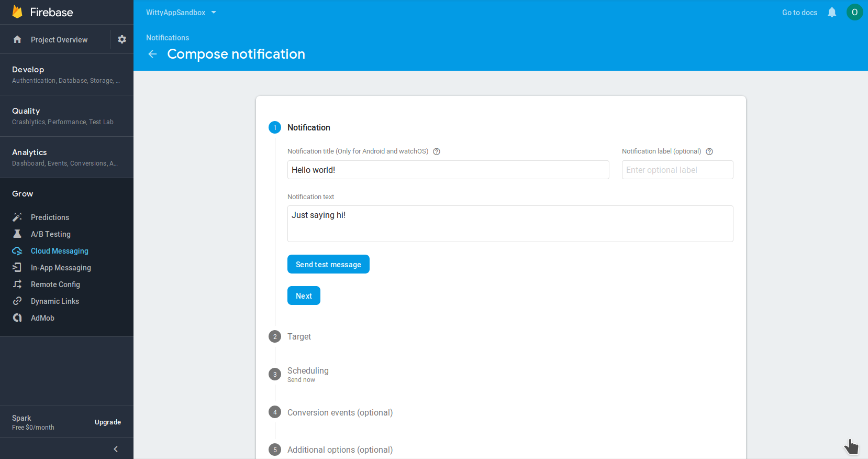This screenshot has width=868, height=459.
Task: Expand step 5 Additional options
Action: pyautogui.click(x=340, y=450)
